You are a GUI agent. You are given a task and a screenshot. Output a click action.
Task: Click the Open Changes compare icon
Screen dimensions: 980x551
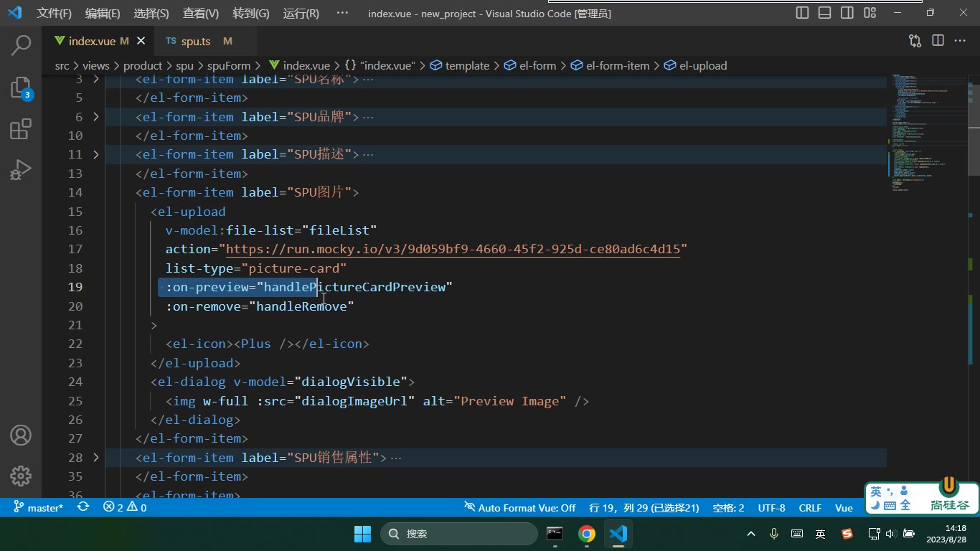click(915, 41)
